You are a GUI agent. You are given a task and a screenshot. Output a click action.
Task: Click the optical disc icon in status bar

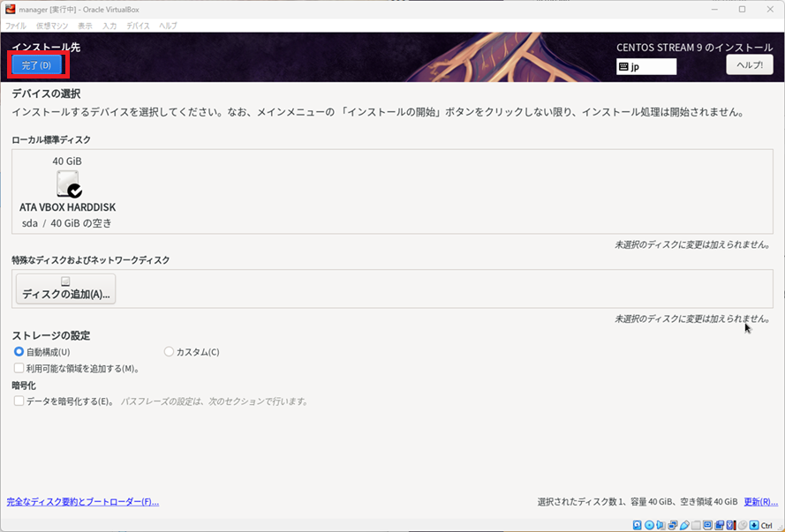[x=649, y=525]
